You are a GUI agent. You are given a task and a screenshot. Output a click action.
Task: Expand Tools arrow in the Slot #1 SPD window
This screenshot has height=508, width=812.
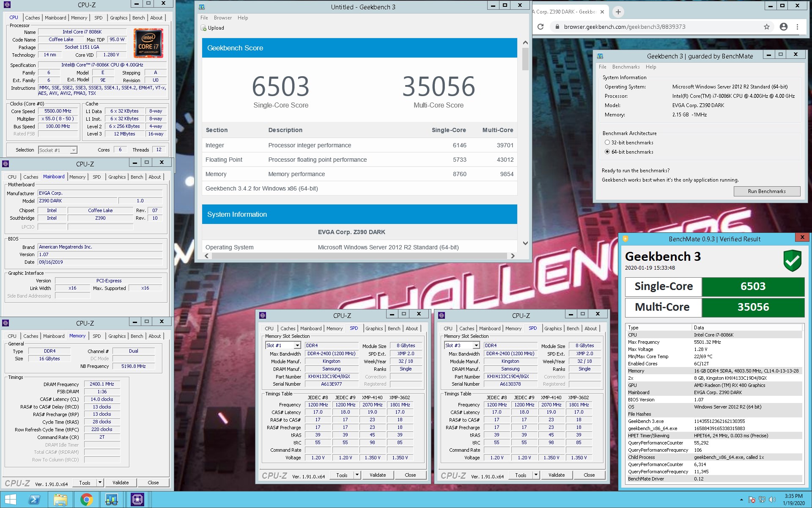(x=357, y=475)
